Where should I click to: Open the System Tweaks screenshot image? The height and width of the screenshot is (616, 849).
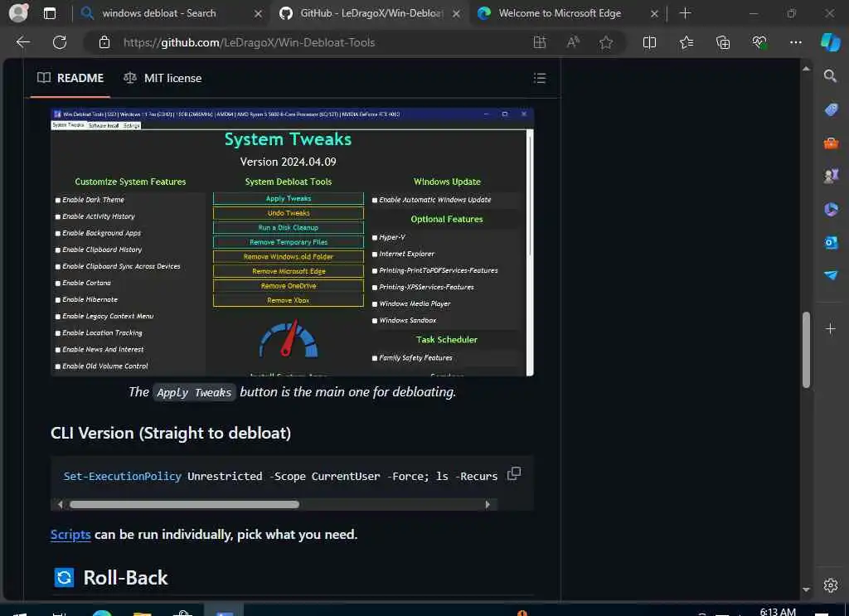(x=292, y=242)
